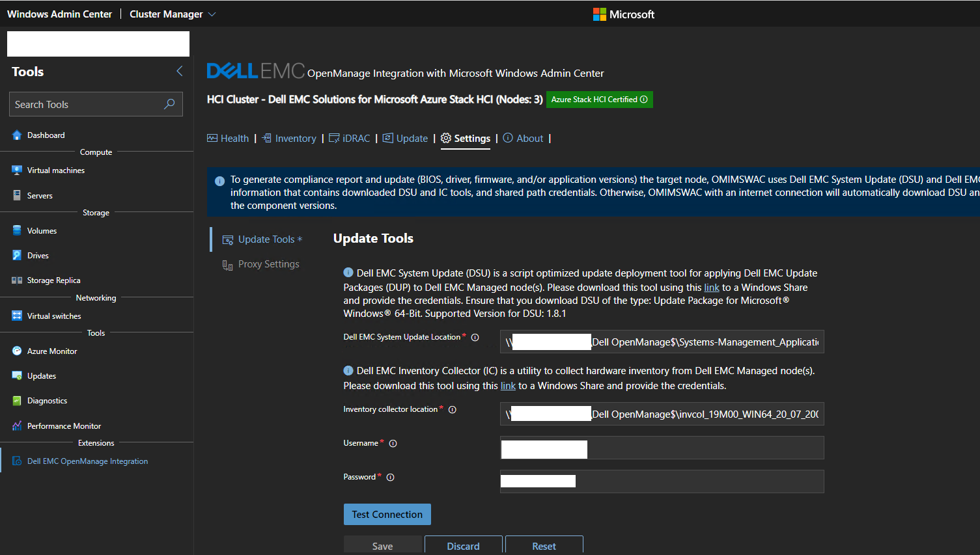This screenshot has height=555, width=980.
Task: Click info icon beside Username
Action: 393,443
